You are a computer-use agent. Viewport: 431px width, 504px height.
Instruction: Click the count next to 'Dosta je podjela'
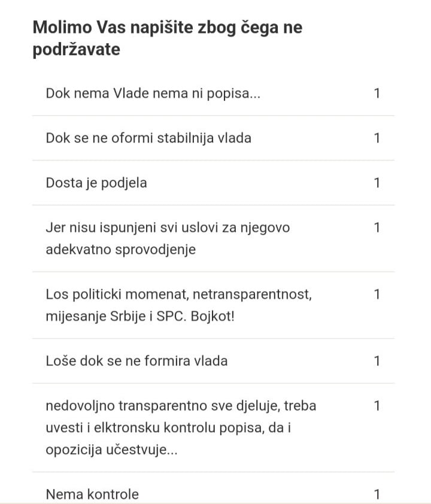coord(377,183)
